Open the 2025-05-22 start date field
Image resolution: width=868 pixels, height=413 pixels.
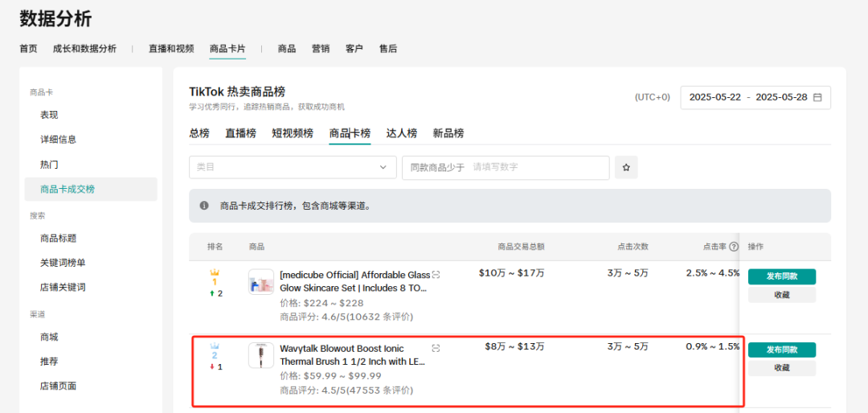(714, 97)
